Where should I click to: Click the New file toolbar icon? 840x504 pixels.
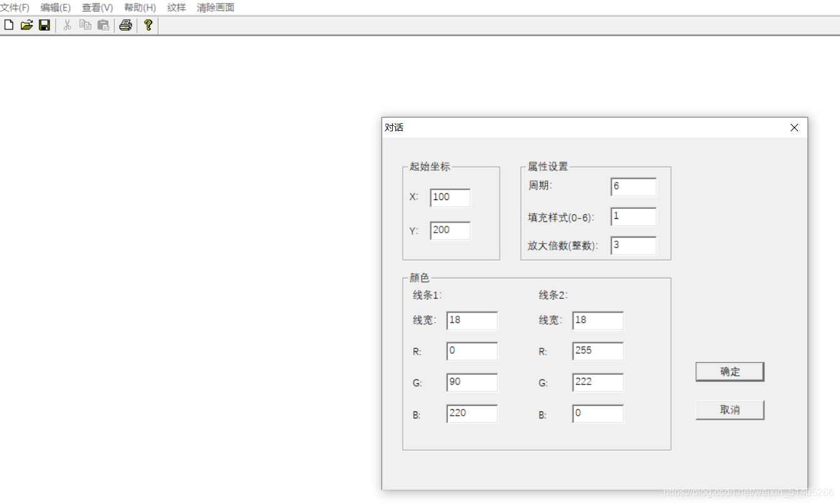pyautogui.click(x=9, y=25)
